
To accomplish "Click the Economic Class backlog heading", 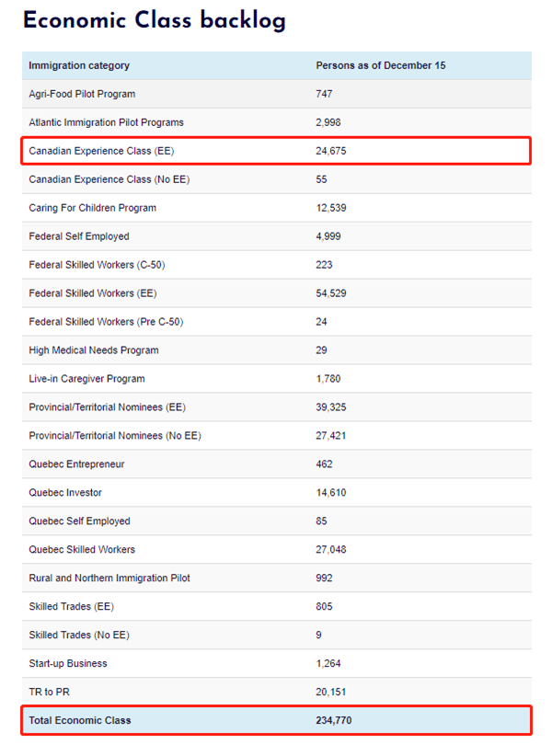I will (x=155, y=21).
